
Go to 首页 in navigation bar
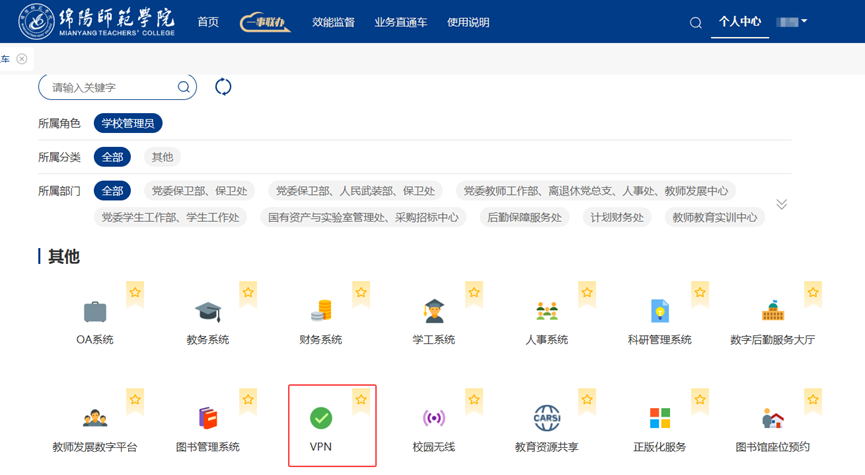click(208, 22)
